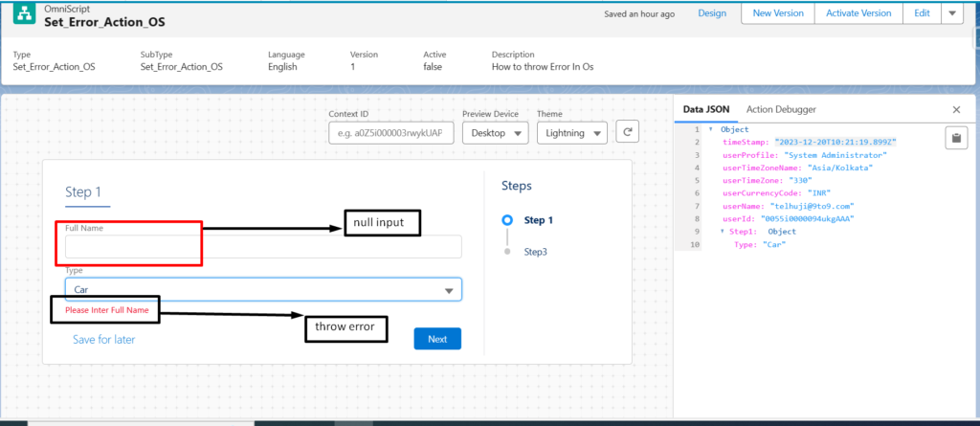
Task: Open the Theme Lightning dropdown
Action: pyautogui.click(x=572, y=133)
